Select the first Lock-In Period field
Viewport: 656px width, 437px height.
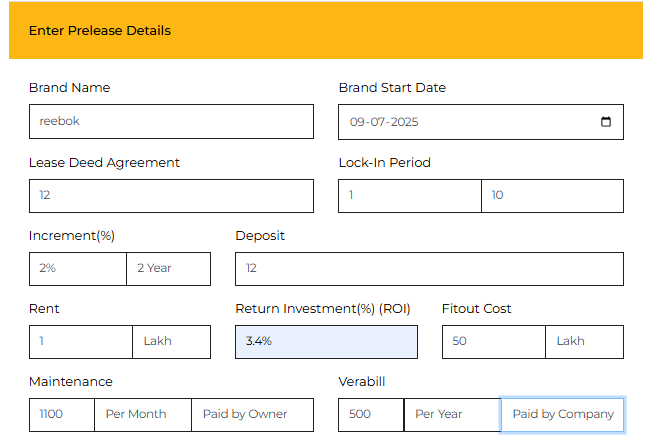point(410,196)
